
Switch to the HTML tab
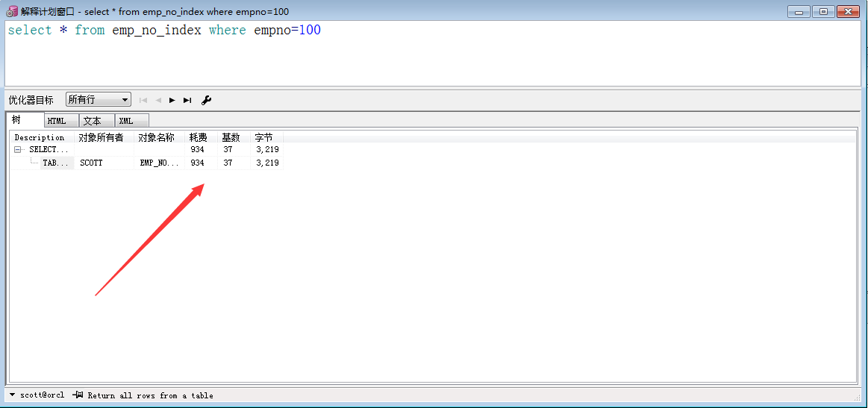click(61, 121)
